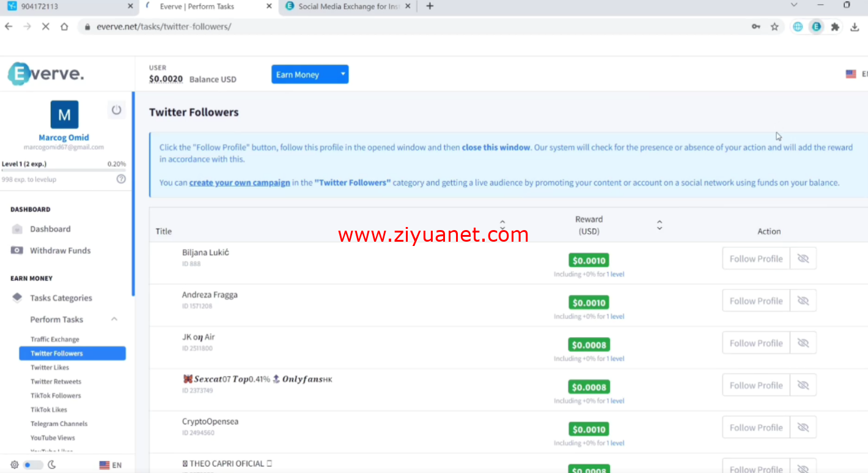Click the moon dark mode icon
This screenshot has width=868, height=473.
tap(52, 465)
